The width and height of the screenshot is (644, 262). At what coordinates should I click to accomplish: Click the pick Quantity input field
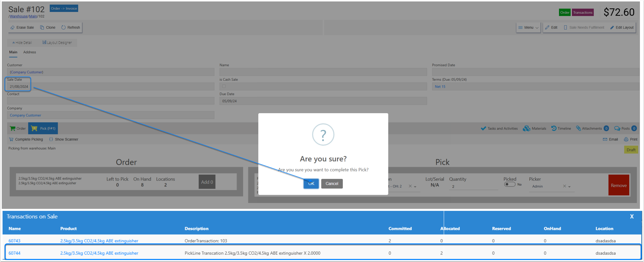pos(473,187)
